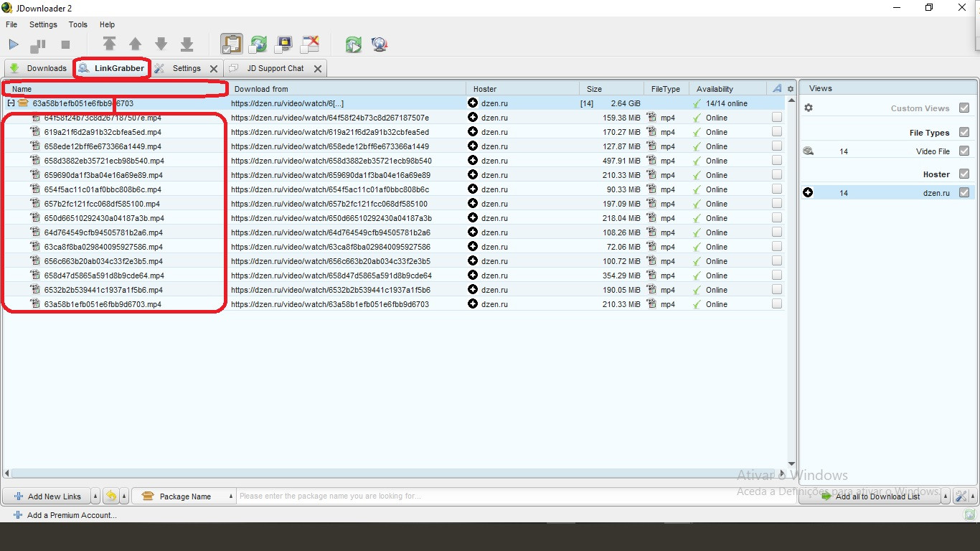Screen dimensions: 980x551
Task: Toggle auto reconnect toolbar icon
Action: 258,44
